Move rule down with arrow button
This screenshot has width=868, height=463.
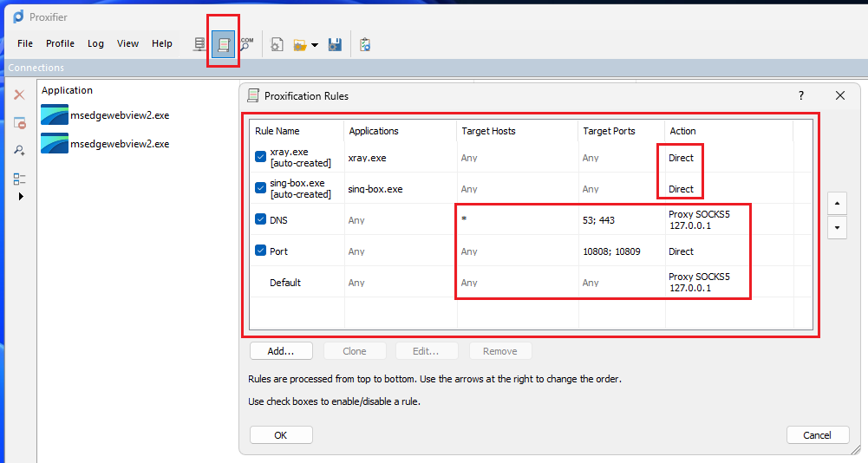837,227
